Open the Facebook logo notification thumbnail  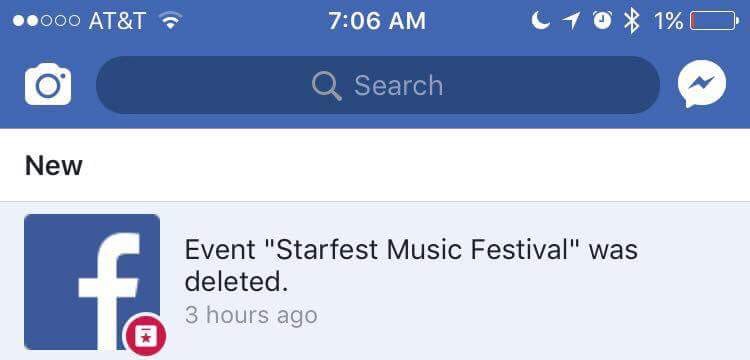click(x=92, y=282)
